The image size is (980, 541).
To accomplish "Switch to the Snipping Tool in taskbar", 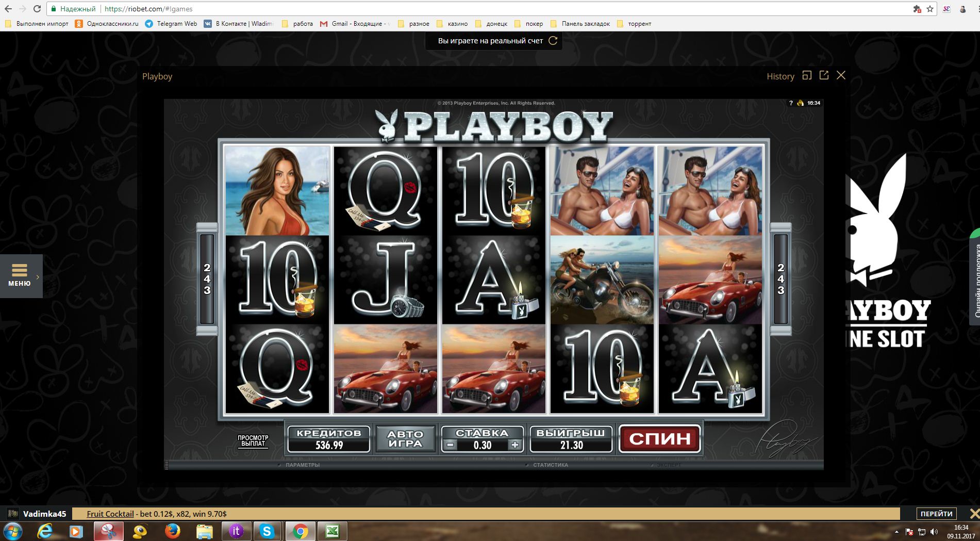I will 108,531.
